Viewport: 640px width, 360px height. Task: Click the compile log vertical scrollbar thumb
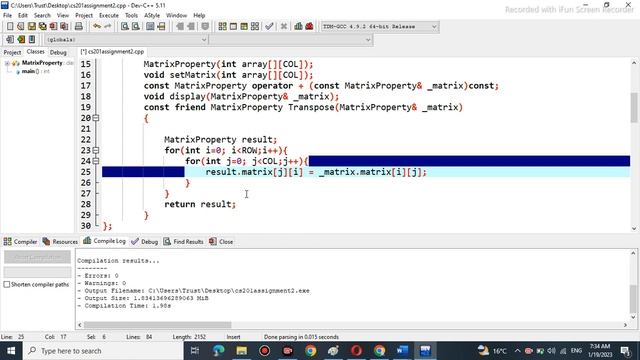[633, 298]
